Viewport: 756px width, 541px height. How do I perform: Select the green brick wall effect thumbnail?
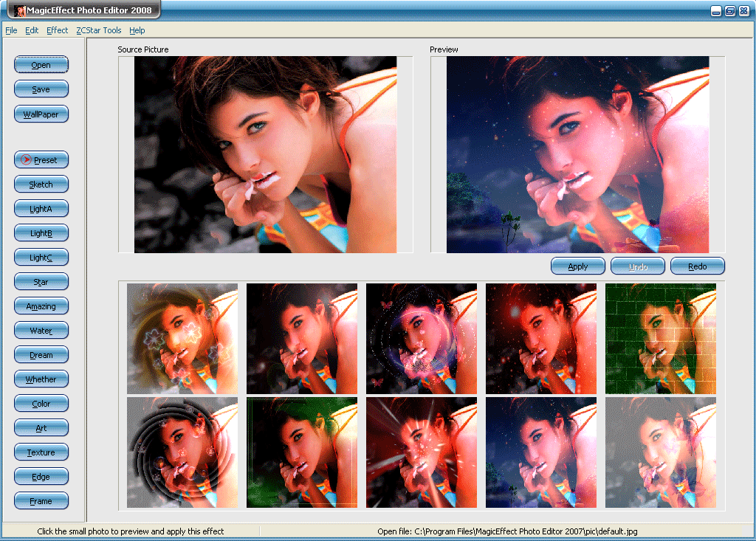coord(661,339)
